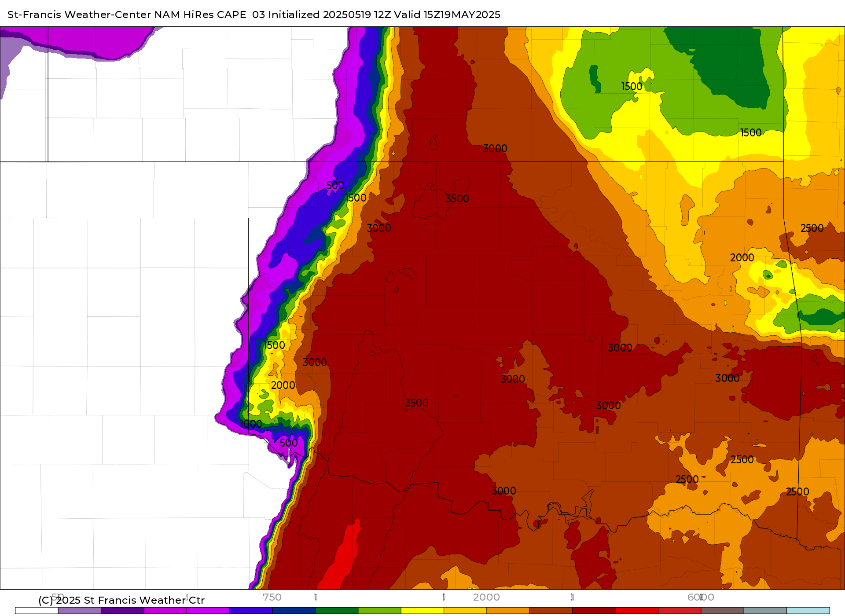Select the magenta swatch in the legend bar
The width and height of the screenshot is (845, 616).
(x=165, y=611)
